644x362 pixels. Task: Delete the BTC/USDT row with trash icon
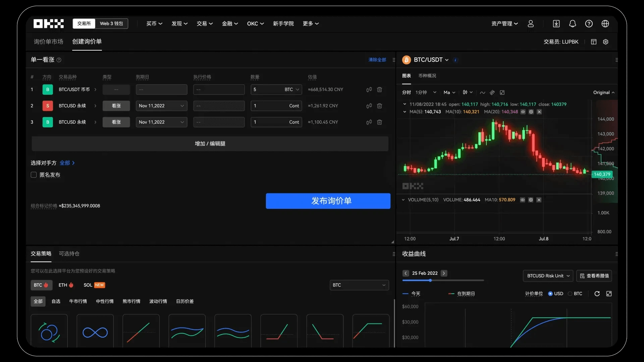coord(379,89)
